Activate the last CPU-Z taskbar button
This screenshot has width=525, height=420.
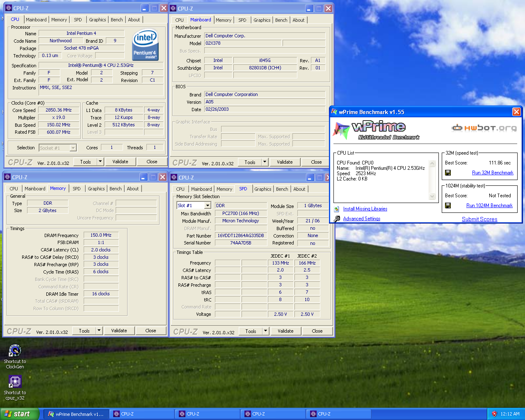click(x=338, y=414)
